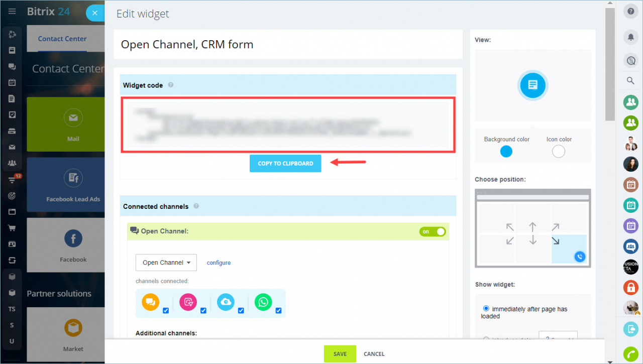This screenshot has width=643, height=364.
Task: Click the Widget code help question icon
Action: tap(171, 85)
